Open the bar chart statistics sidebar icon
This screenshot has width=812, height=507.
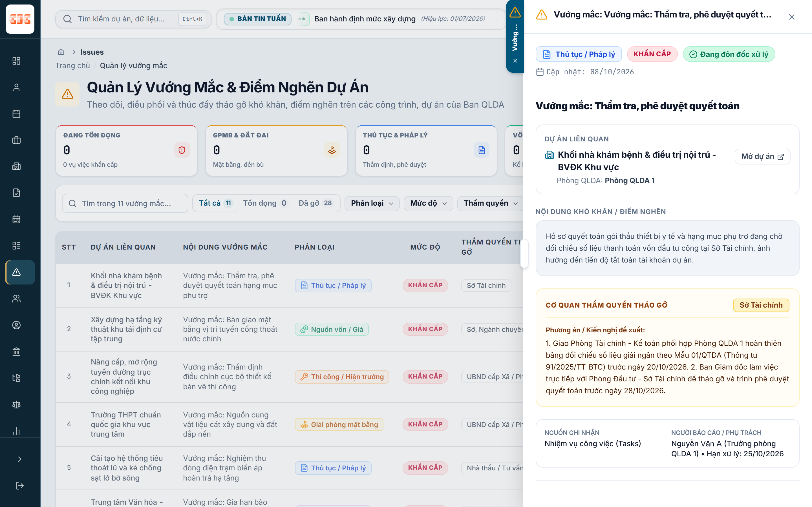pos(16,431)
